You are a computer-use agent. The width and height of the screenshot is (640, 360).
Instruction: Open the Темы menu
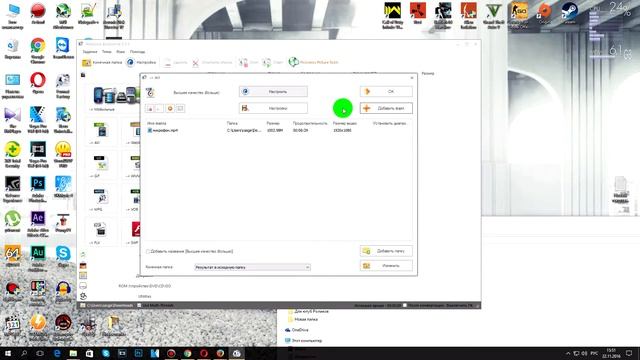[x=107, y=52]
